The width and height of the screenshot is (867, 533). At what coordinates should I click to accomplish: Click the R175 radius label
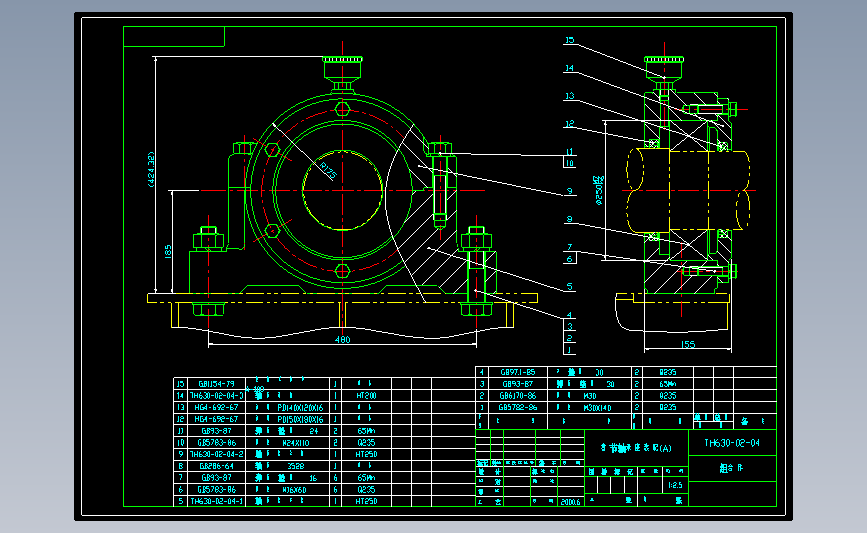[x=328, y=171]
